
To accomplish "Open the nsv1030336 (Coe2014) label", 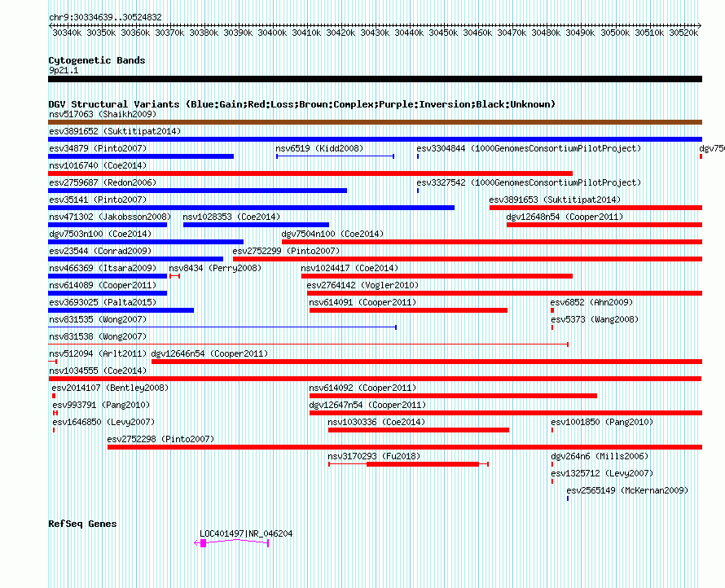I will tap(376, 422).
